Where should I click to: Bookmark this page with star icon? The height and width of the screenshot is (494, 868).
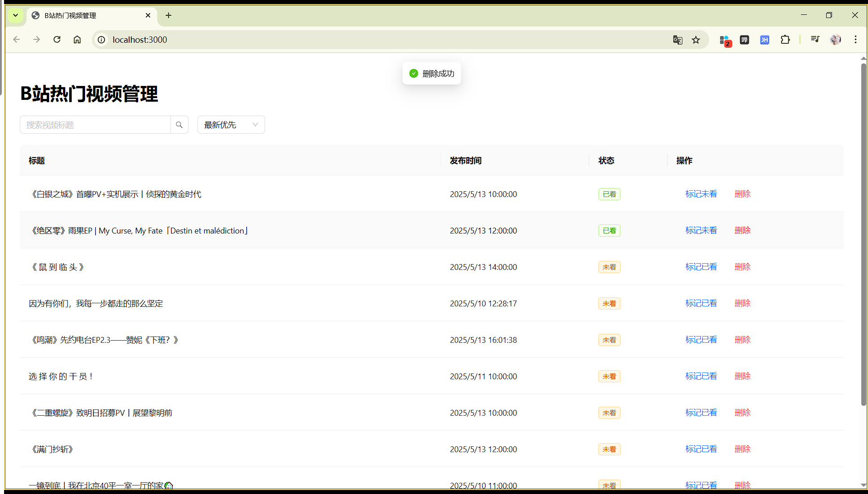pos(696,40)
